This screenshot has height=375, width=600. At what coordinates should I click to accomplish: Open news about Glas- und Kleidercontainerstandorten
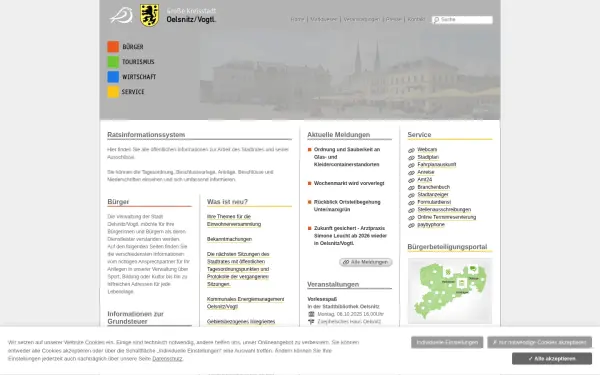347,157
